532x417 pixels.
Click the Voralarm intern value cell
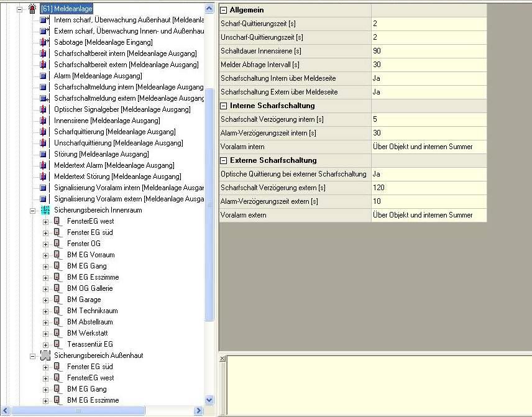point(429,147)
